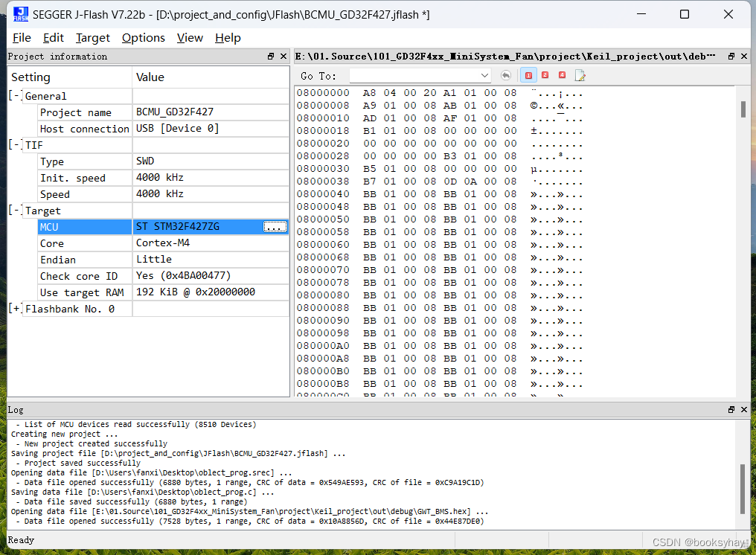
Task: Open the Help menu
Action: coord(228,38)
